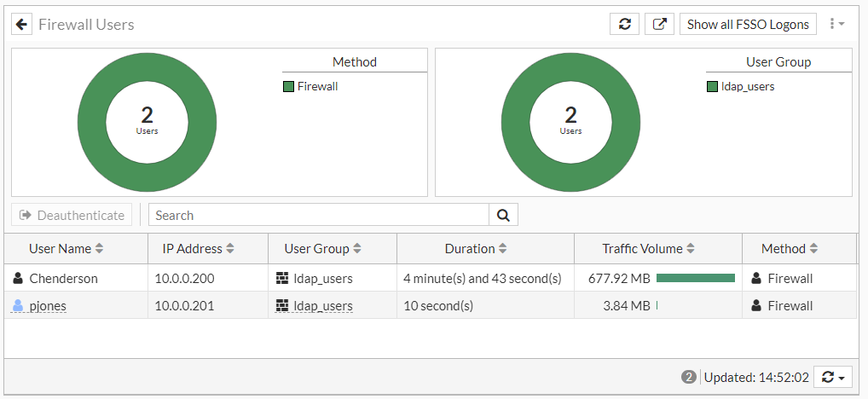Click Show all FSSO Logons button
Image resolution: width=868 pixels, height=399 pixels.
click(x=748, y=24)
